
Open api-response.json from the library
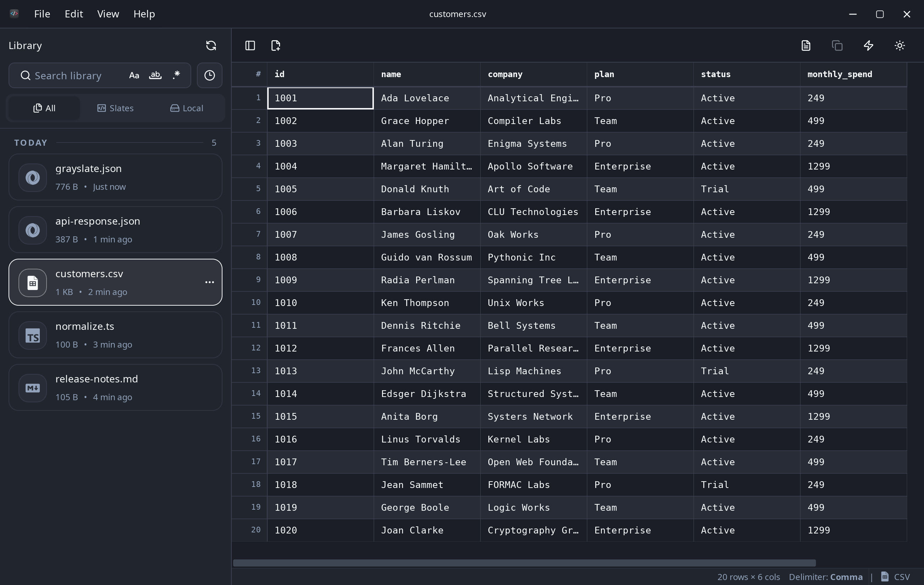pos(116,230)
